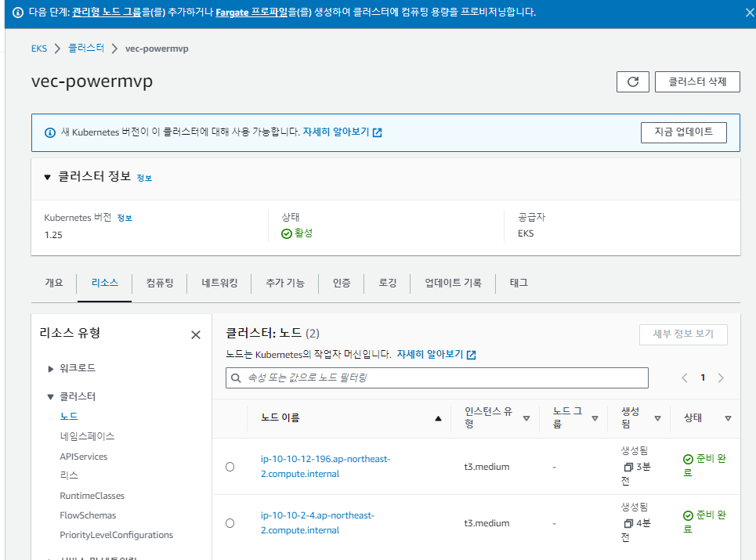Follow the 관리형 노드 그룹 link in banner
Screen dimensions: 756x560
[106, 13]
